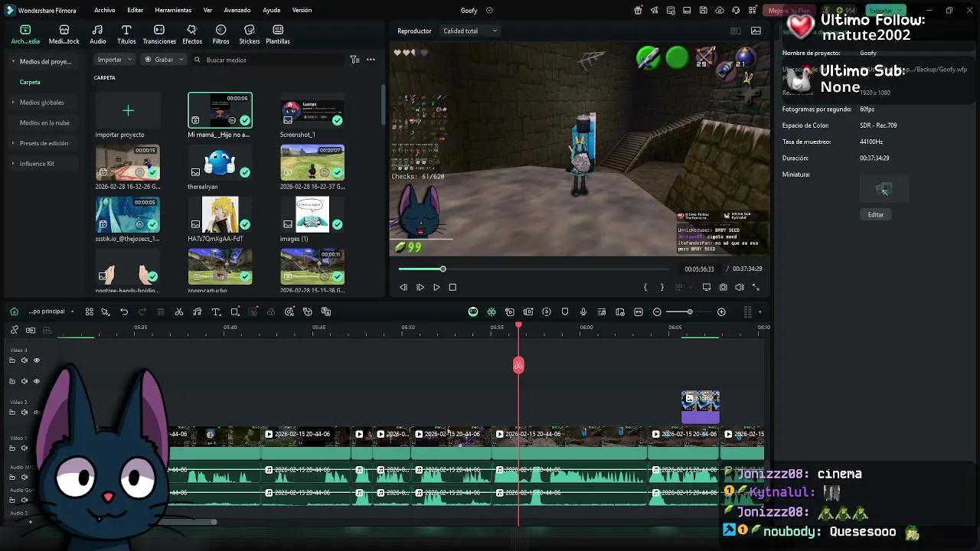This screenshot has width=980, height=551.
Task: Step back one frame in the preview
Action: click(403, 287)
